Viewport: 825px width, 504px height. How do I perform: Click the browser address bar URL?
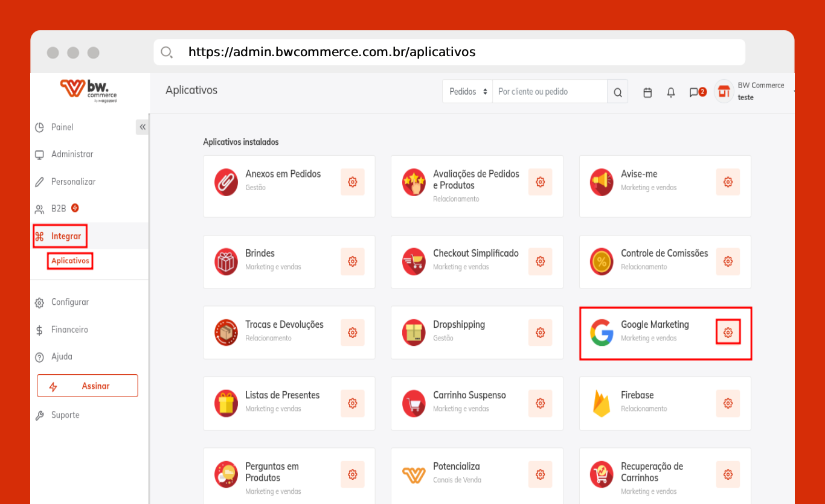pyautogui.click(x=332, y=52)
